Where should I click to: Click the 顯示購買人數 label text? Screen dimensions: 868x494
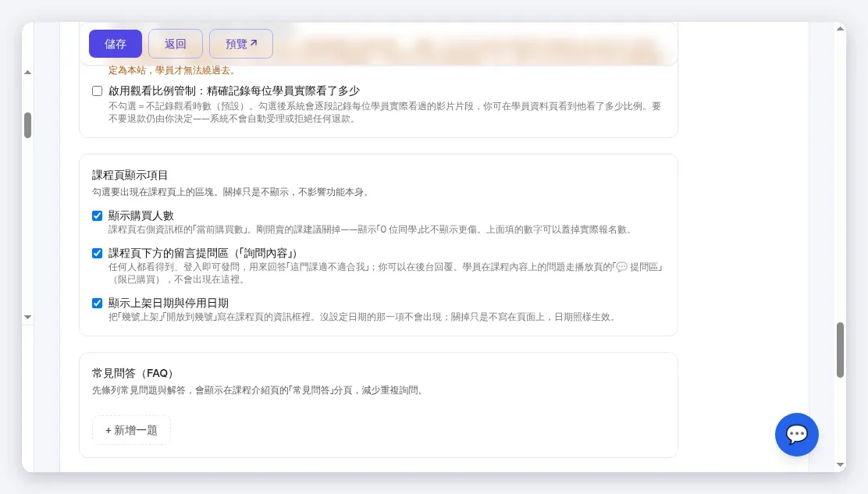click(141, 215)
